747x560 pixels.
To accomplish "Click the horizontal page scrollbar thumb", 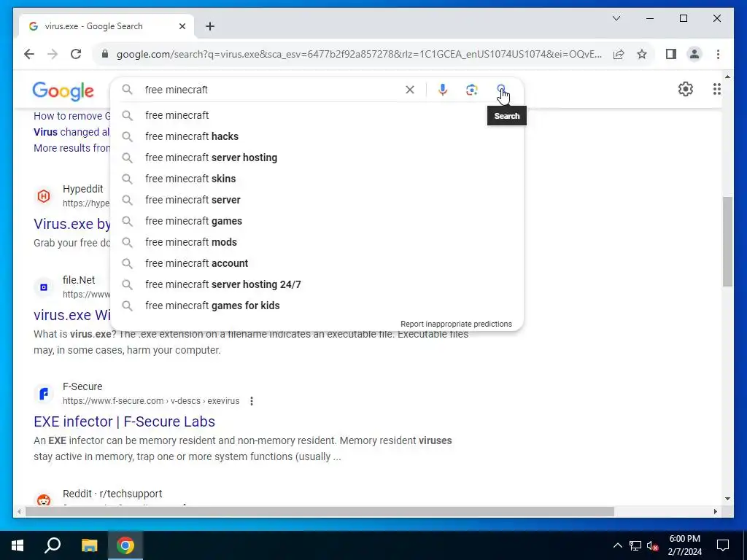I will (320, 511).
